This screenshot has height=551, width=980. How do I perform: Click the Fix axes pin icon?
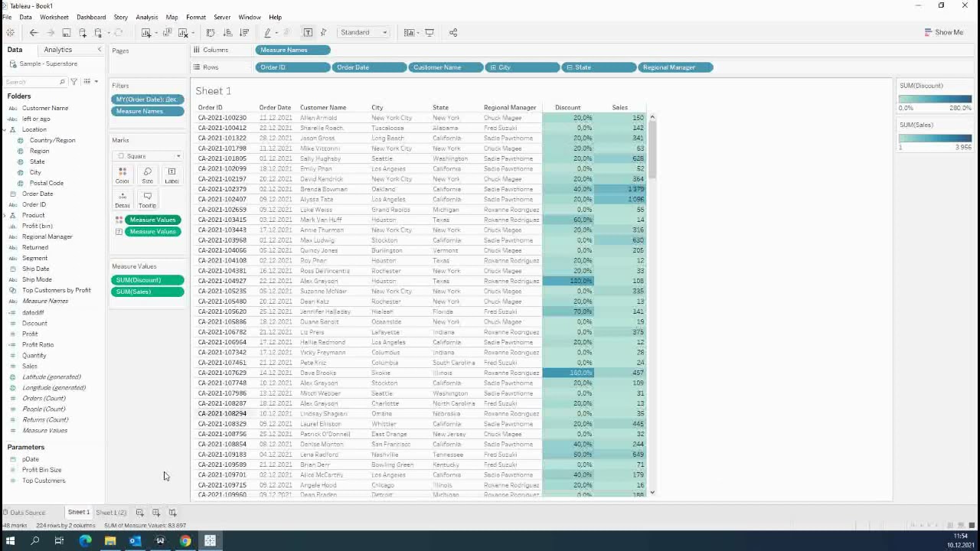pyautogui.click(x=323, y=32)
